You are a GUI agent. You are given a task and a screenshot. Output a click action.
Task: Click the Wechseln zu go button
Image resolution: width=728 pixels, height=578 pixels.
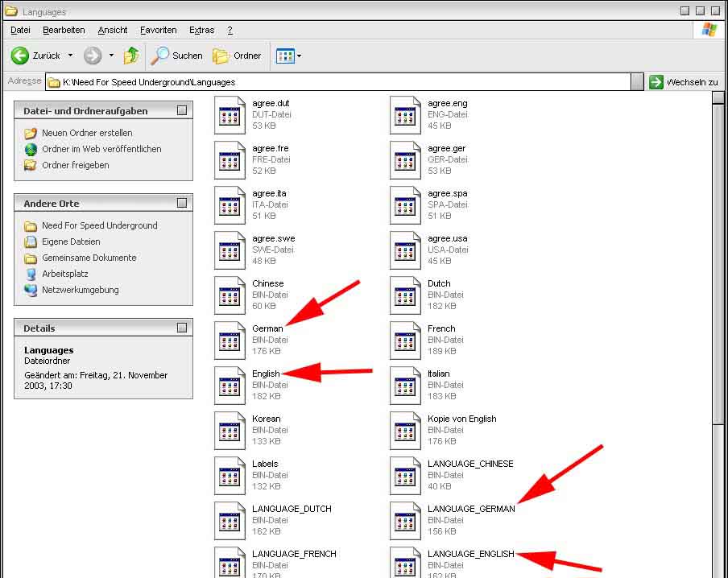(x=684, y=82)
